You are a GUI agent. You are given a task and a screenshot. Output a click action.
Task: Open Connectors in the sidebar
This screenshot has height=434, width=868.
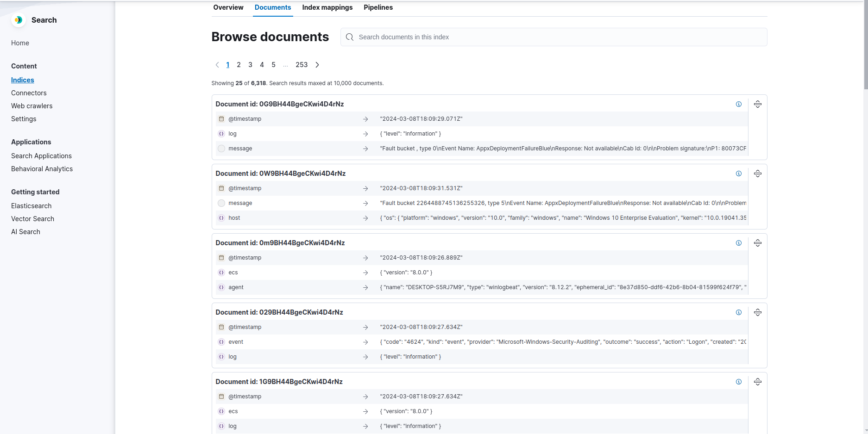(x=29, y=93)
